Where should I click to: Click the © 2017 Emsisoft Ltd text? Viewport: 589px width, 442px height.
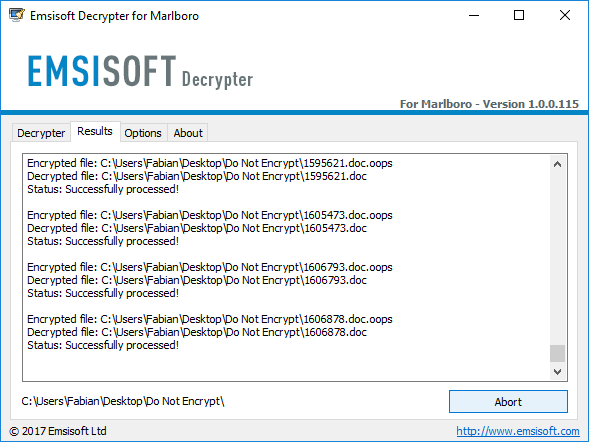pos(58,431)
